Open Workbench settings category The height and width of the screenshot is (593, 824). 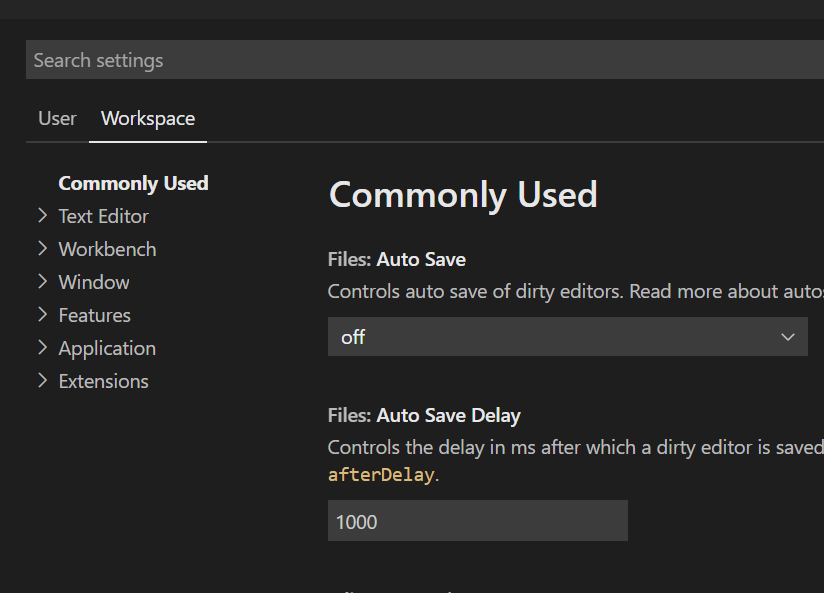coord(107,249)
